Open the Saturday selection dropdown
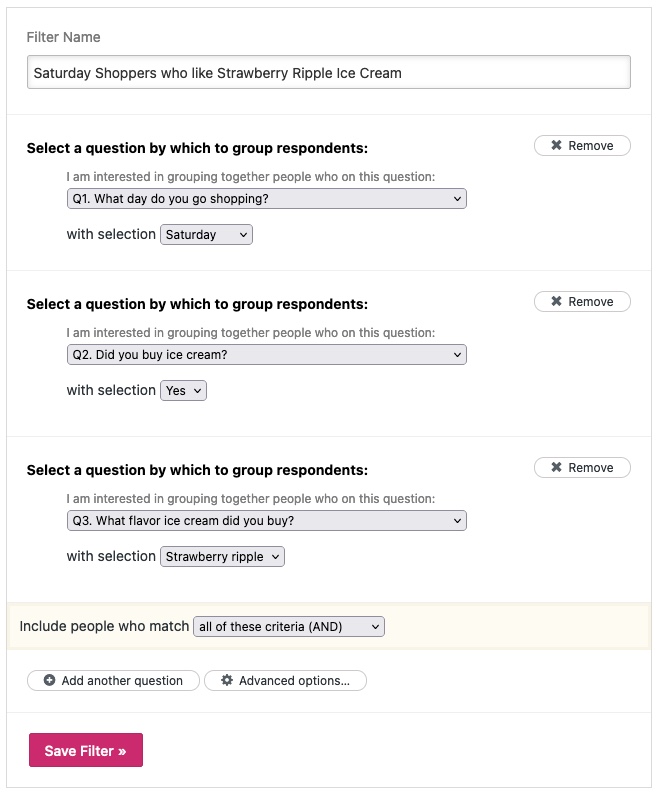Image resolution: width=659 pixels, height=795 pixels. (206, 235)
